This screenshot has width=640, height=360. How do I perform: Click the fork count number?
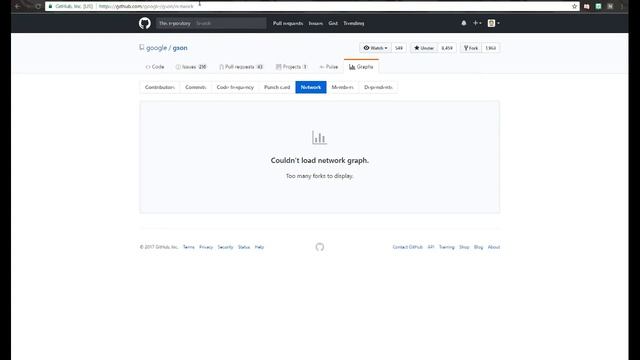point(491,48)
